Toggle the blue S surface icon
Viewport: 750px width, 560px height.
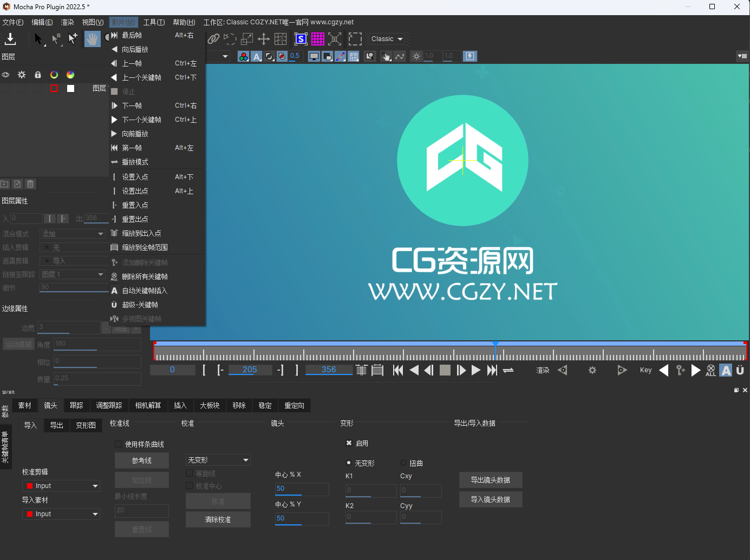301,39
